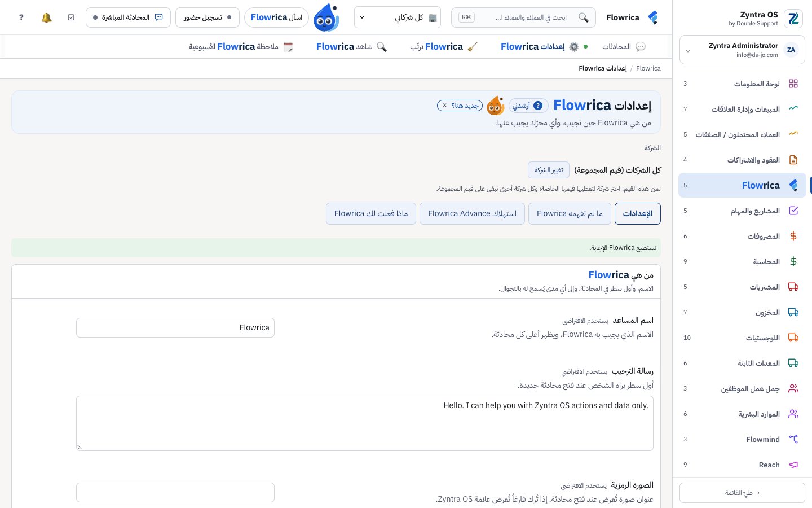Click the اسأل Flowrica button
812x508 pixels.
[x=276, y=17]
